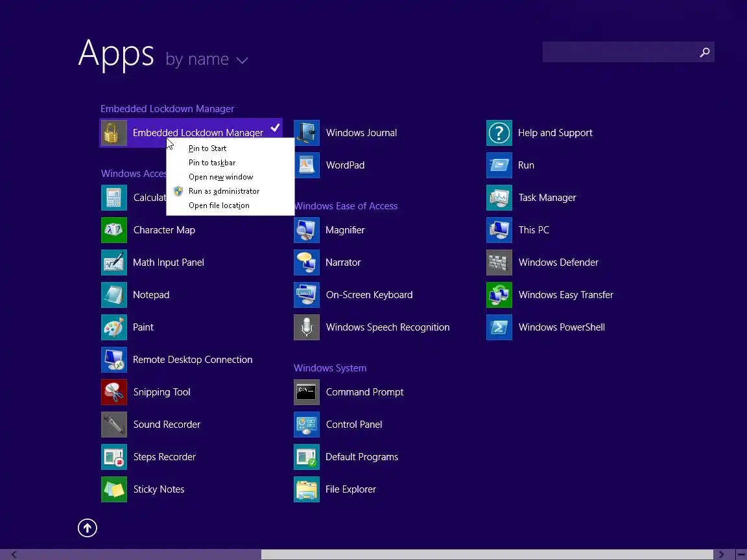Open This PC icon
The width and height of the screenshot is (747, 560).
(x=499, y=230)
